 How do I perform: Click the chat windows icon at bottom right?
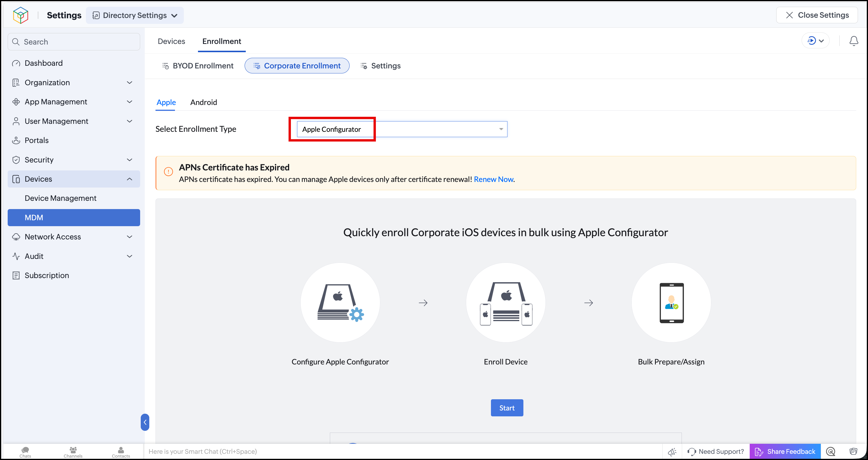[x=853, y=451]
